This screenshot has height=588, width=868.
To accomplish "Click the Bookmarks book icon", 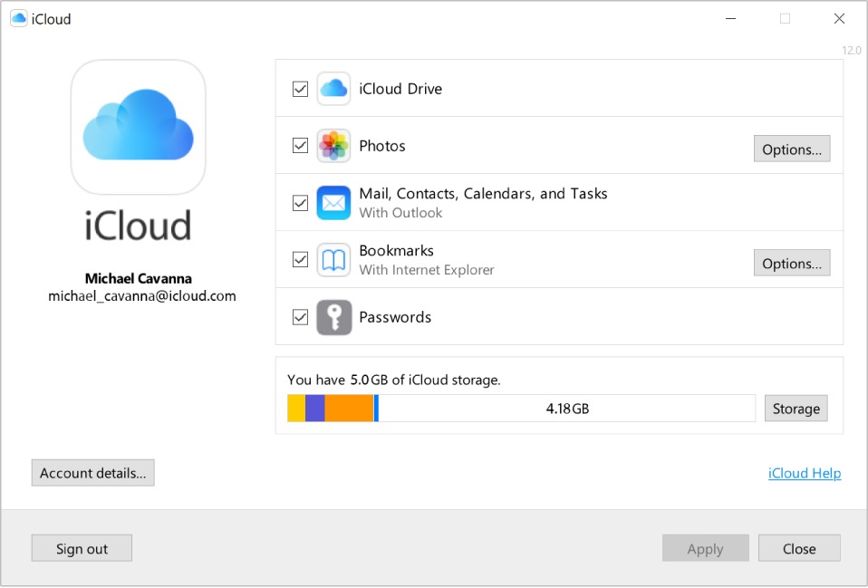I will (x=333, y=260).
